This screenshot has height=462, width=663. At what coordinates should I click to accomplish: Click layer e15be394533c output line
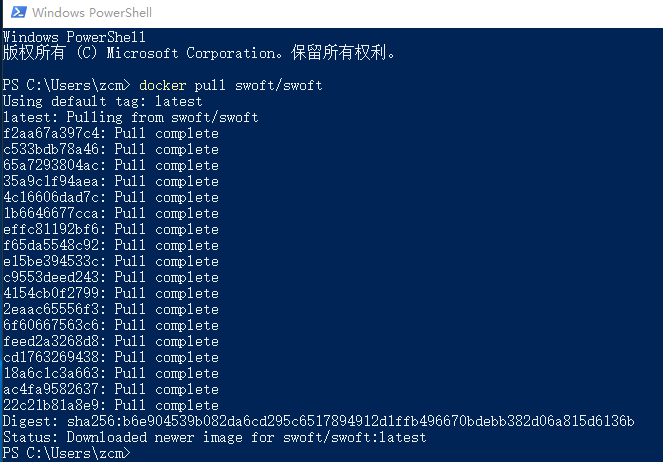(x=111, y=261)
